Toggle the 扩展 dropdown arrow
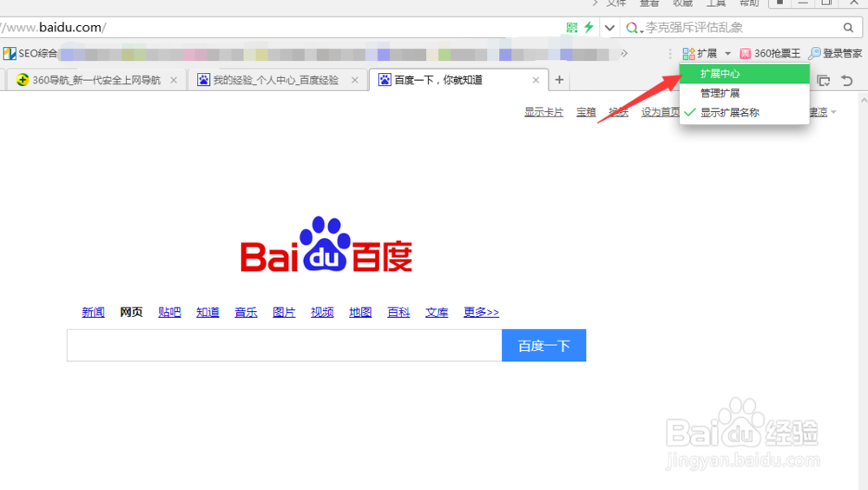Screen dimensions: 868x490 (728, 54)
